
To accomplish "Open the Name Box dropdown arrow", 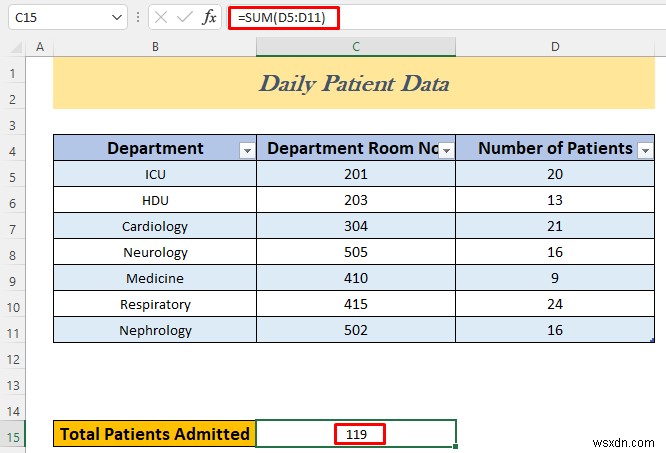I will click(117, 18).
